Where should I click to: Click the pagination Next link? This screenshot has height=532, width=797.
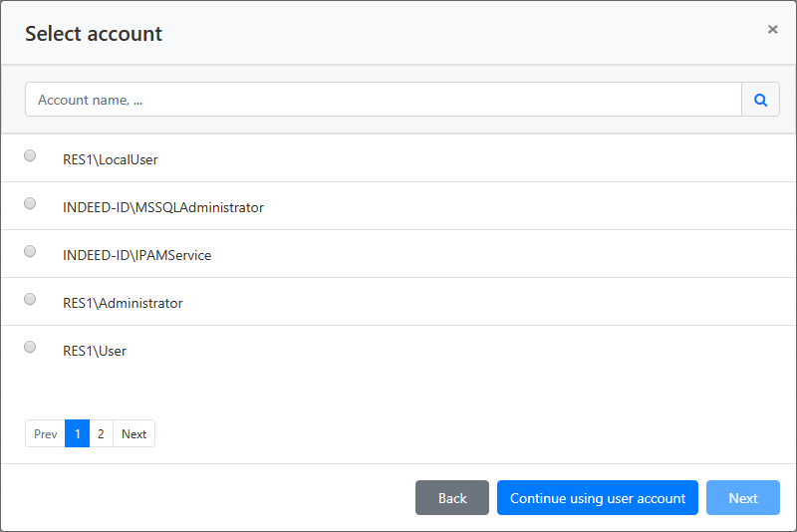click(134, 433)
